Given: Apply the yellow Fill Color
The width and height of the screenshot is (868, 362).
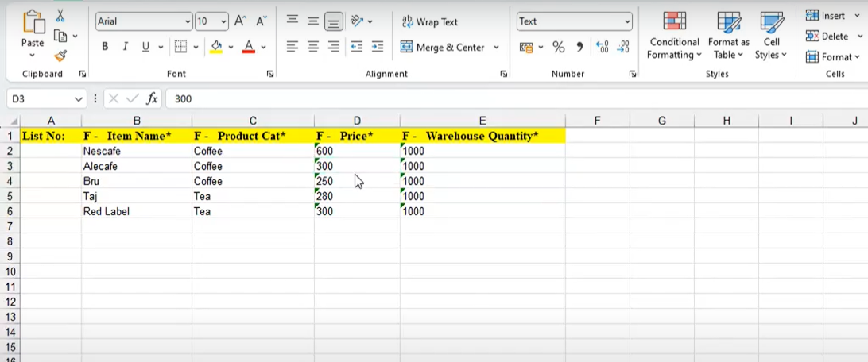Looking at the screenshot, I should [x=216, y=48].
